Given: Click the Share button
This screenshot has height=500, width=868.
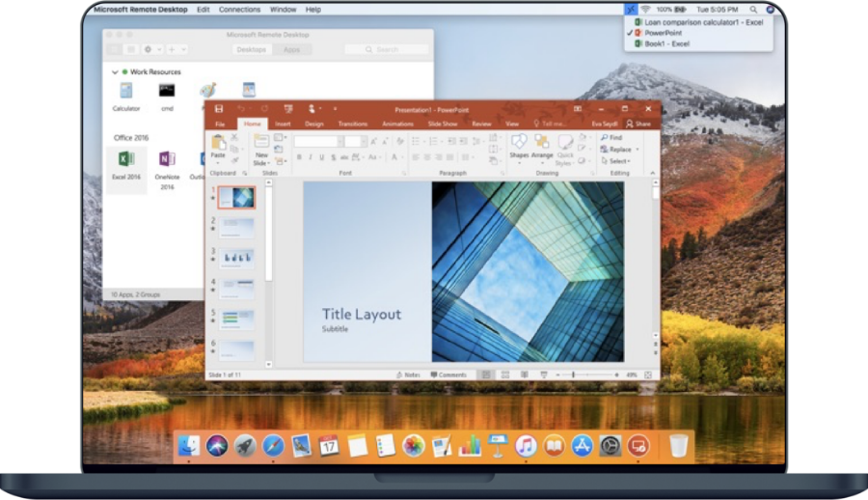Looking at the screenshot, I should click(638, 125).
